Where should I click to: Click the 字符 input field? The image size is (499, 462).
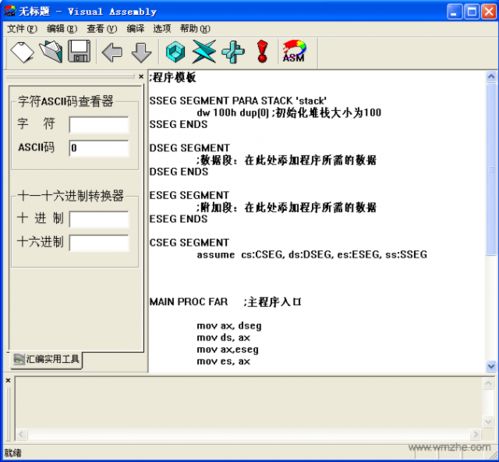(x=99, y=125)
